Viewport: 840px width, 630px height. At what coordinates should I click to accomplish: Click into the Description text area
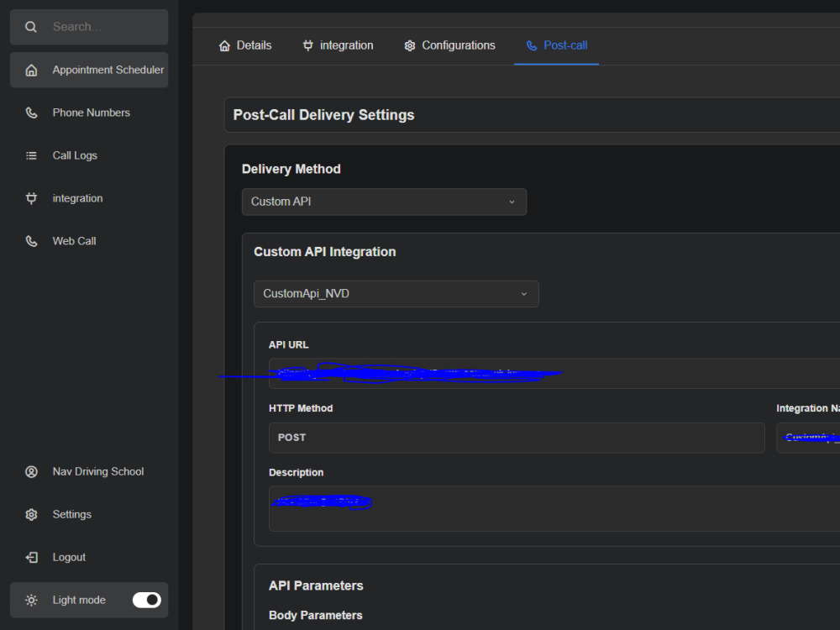554,508
